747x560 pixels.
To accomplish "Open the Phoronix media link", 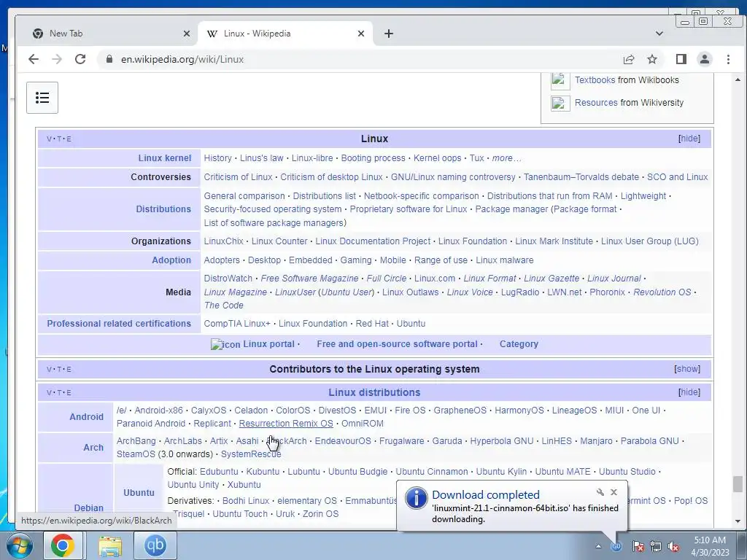I will pos(607,292).
